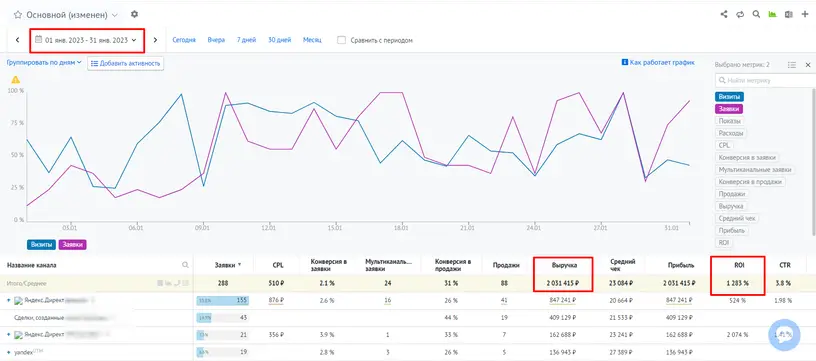Enable Конверсия в заявки metric tag
This screenshot has width=816, height=361.
(x=748, y=157)
